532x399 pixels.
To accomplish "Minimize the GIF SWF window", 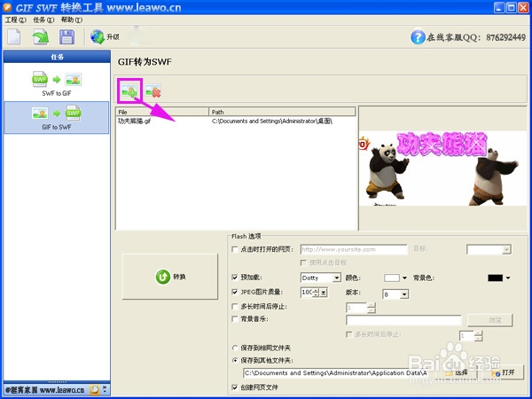I will pos(498,7).
